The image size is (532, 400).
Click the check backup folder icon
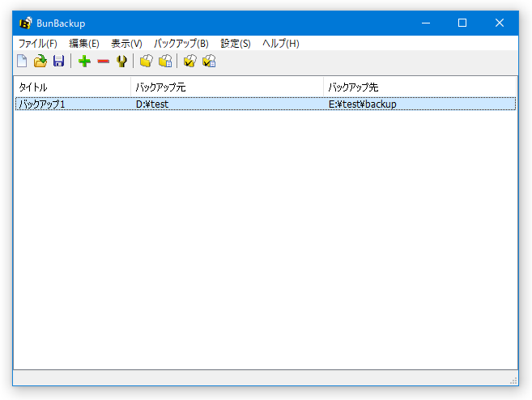[x=189, y=61]
